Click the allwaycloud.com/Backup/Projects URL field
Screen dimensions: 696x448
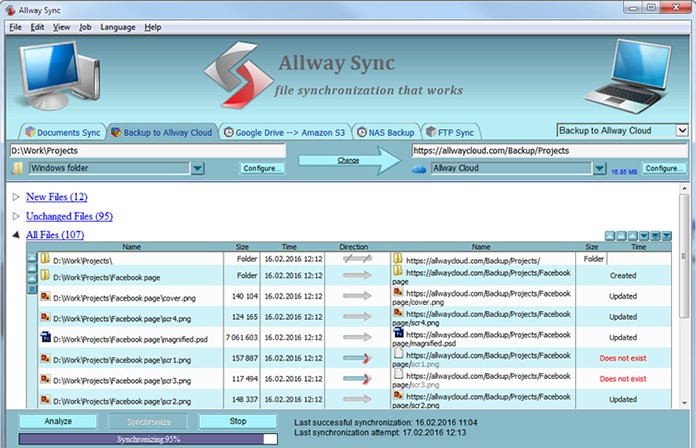point(550,151)
